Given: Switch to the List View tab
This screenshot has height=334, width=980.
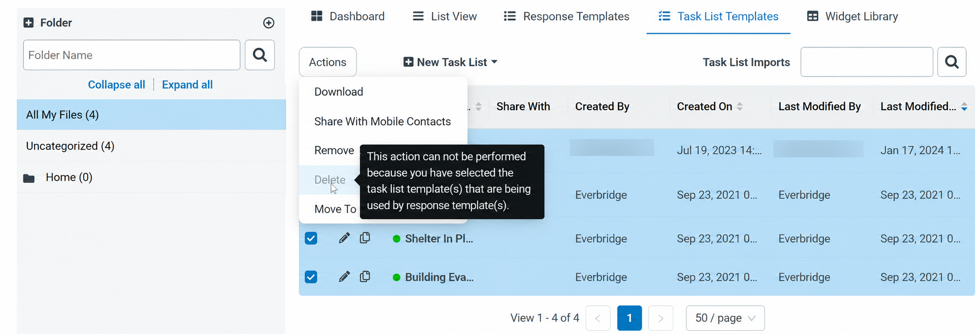Looking at the screenshot, I should pos(445,16).
